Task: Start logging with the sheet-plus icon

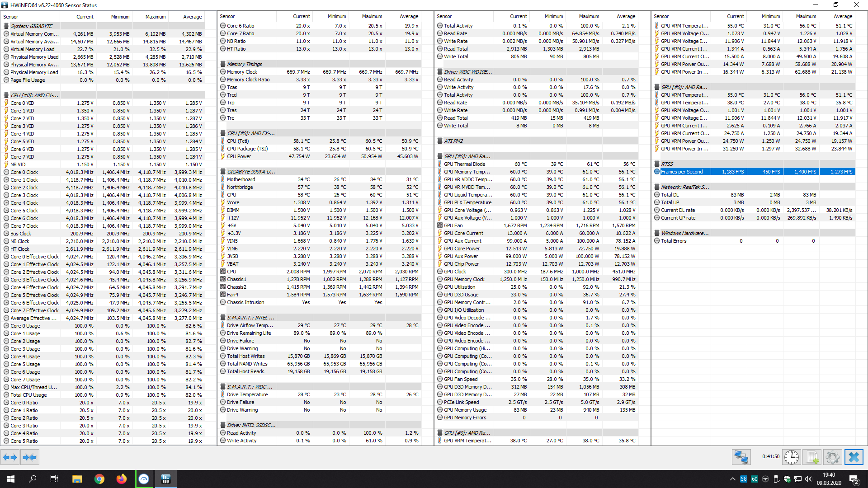Action: point(812,457)
